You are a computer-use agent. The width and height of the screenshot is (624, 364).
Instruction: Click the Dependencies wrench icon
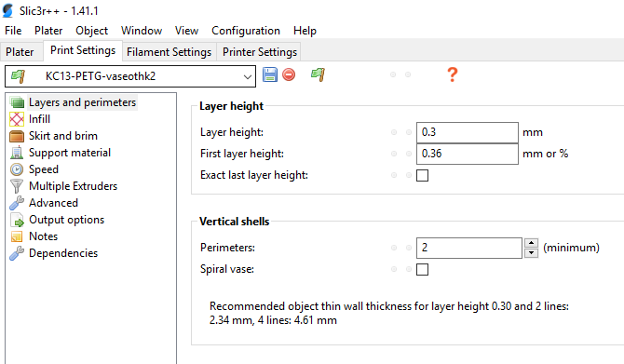[x=17, y=253]
